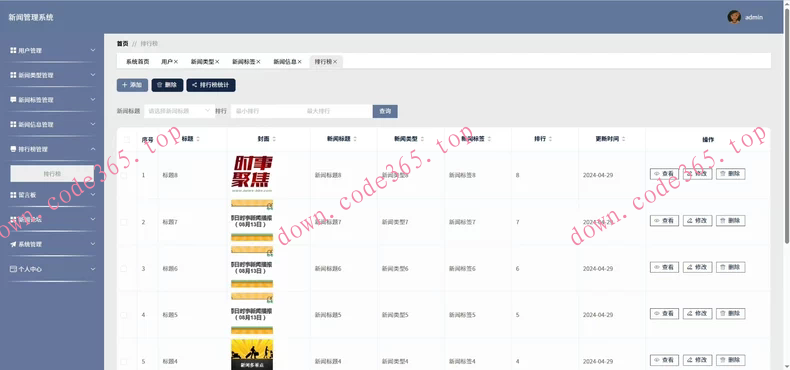Screen dimensions: 790x370
Task: Open the 请选择新闻标题 dropdown
Action: click(179, 111)
